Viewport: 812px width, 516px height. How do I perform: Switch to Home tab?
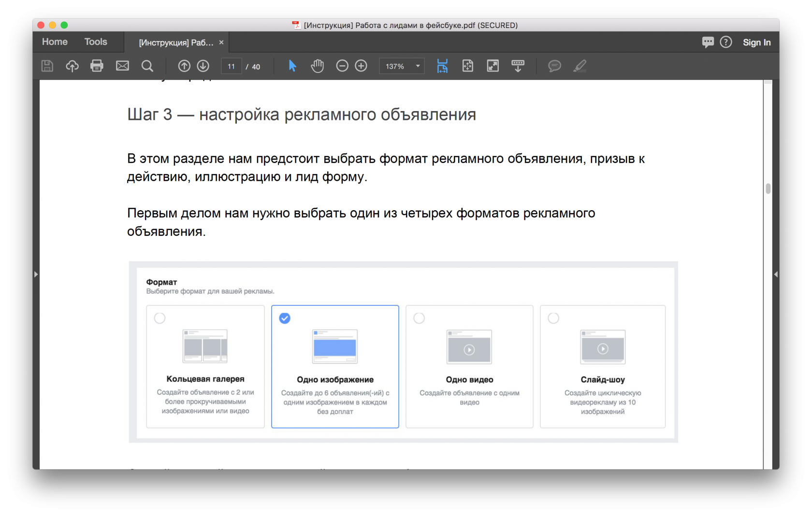55,42
